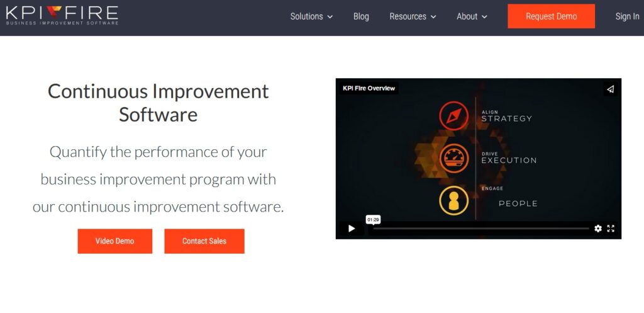Click the Continuous Improvement Software heading
Screen dimensions: 644x313
(158, 103)
